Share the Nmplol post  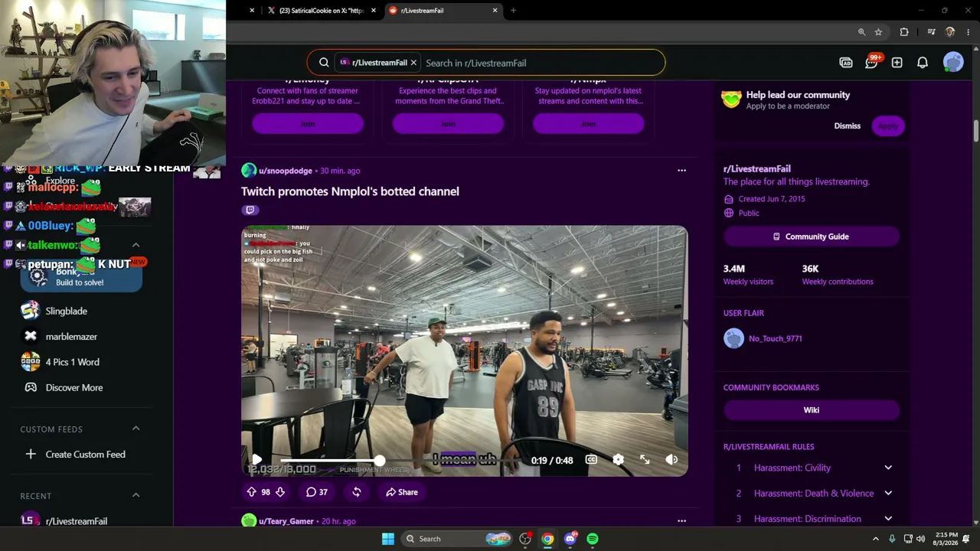[x=402, y=492]
